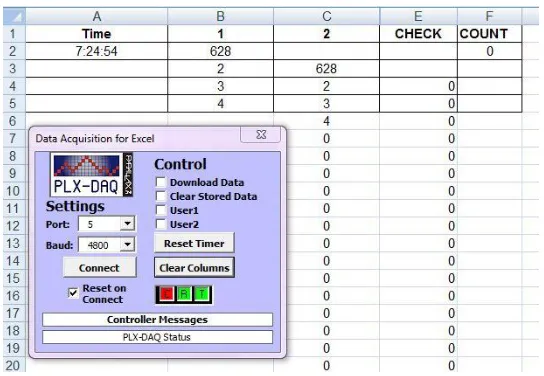Screen dimensions: 544x376
Task: Click the red C indicator light
Action: 167,294
